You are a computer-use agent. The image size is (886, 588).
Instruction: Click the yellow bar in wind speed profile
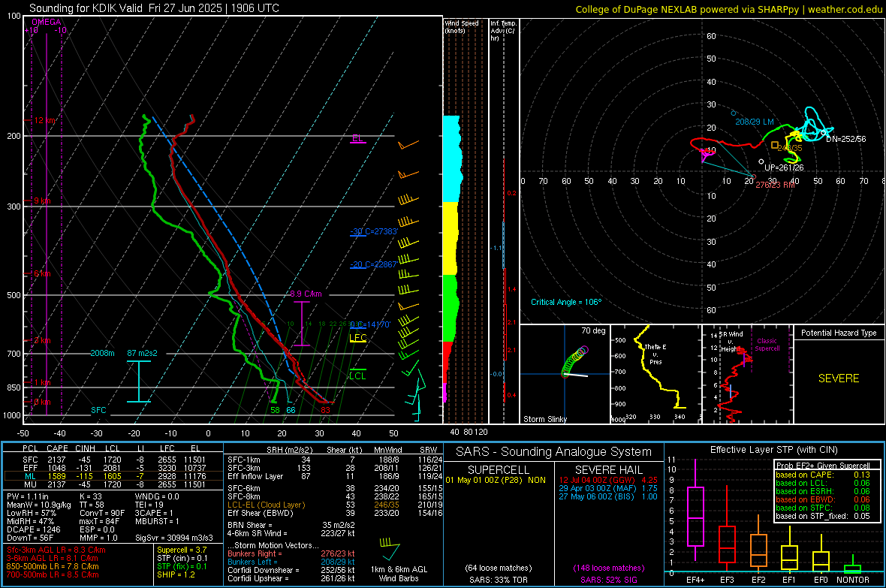tap(451, 238)
